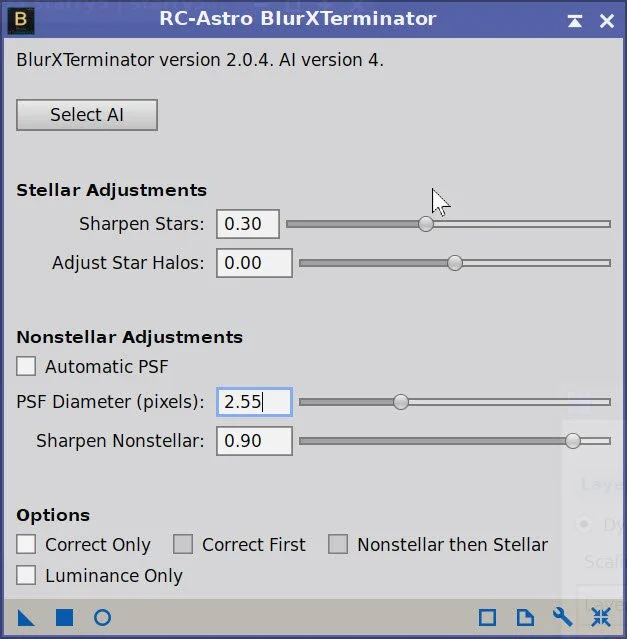Screen dimensions: 627x639
Task: Click the PSF Diameter value field
Action: [x=254, y=402]
